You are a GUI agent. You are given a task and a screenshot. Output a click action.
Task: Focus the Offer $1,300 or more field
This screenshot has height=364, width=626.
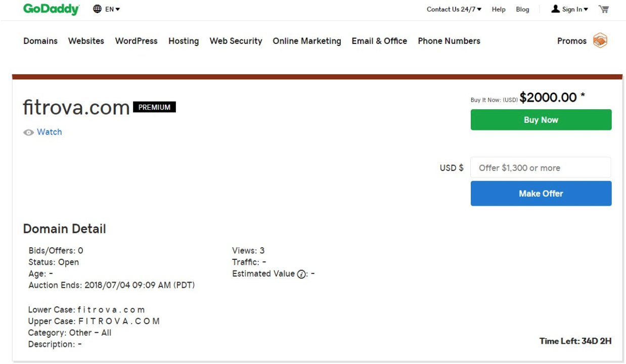[541, 168]
